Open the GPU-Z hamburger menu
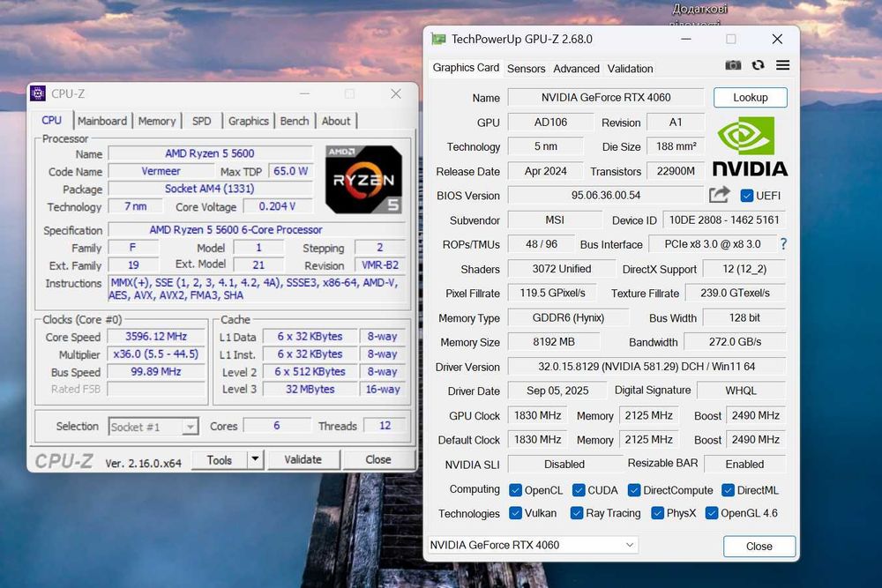The image size is (882, 588). [x=782, y=65]
